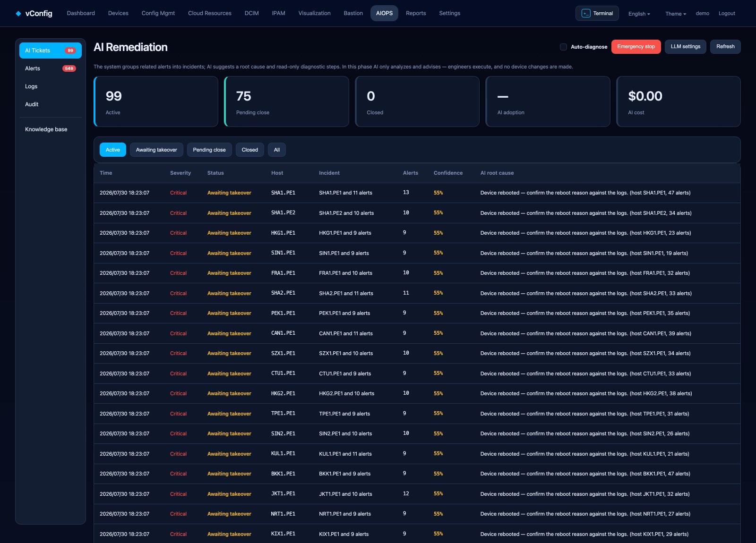Open Knowledge base in the sidebar

(x=50, y=129)
